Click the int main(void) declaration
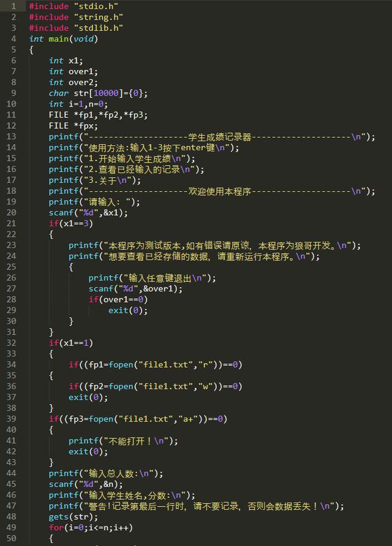Viewport: 392px width, 546px height. point(63,39)
